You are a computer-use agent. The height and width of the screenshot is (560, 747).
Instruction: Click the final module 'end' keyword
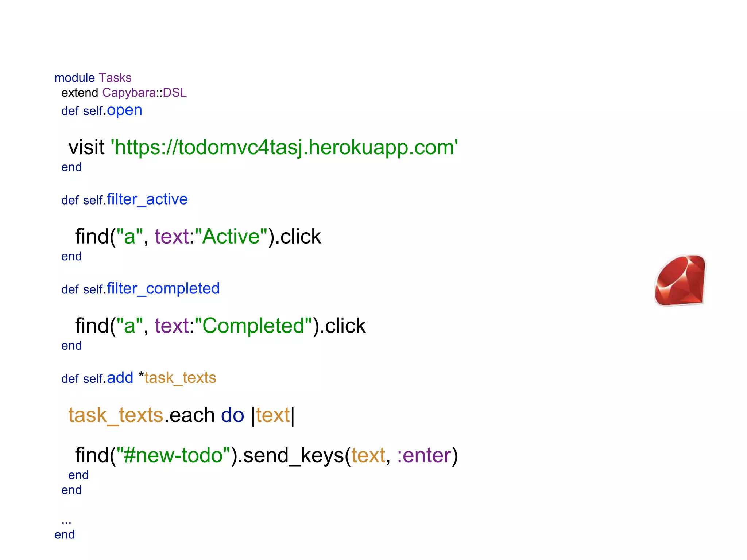click(x=65, y=534)
